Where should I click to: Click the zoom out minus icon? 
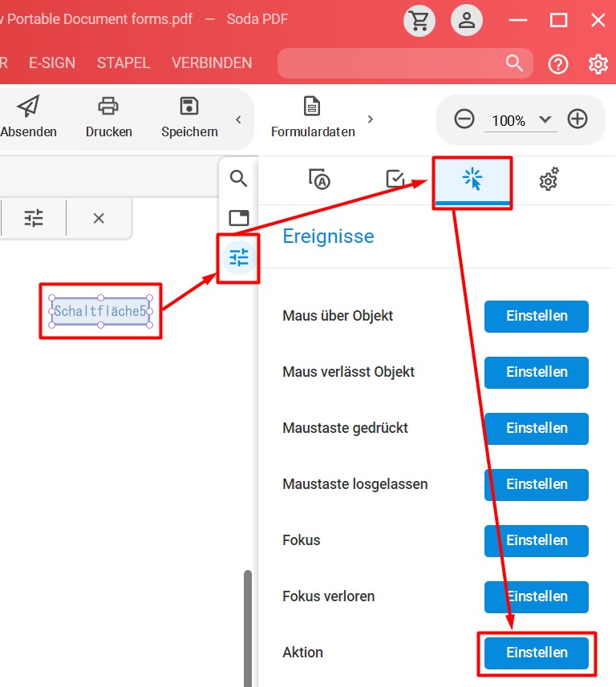tap(464, 119)
